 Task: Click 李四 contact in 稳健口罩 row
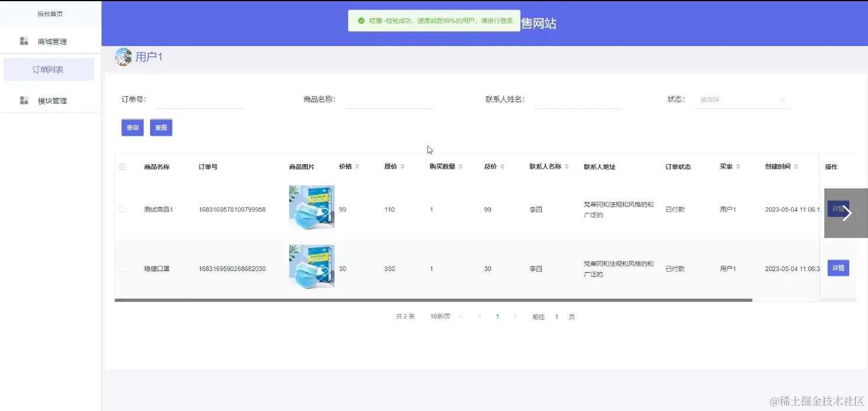point(535,269)
